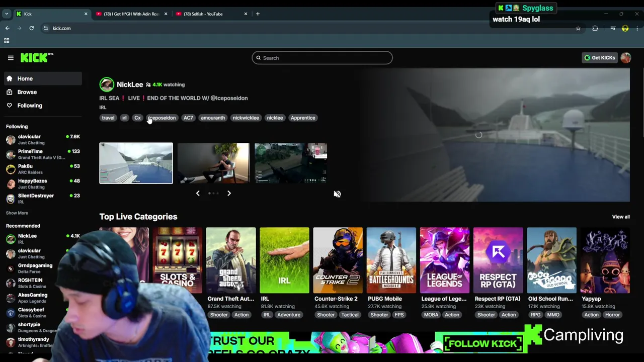Open NickLee featured channel name
This screenshot has width=644, height=362.
click(130, 84)
